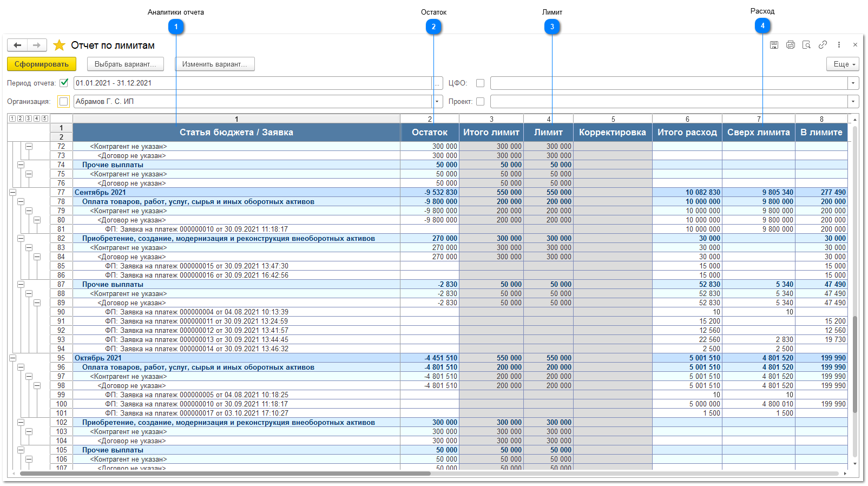
Task: Collapse the row 82 Приобретение group
Action: (21, 238)
